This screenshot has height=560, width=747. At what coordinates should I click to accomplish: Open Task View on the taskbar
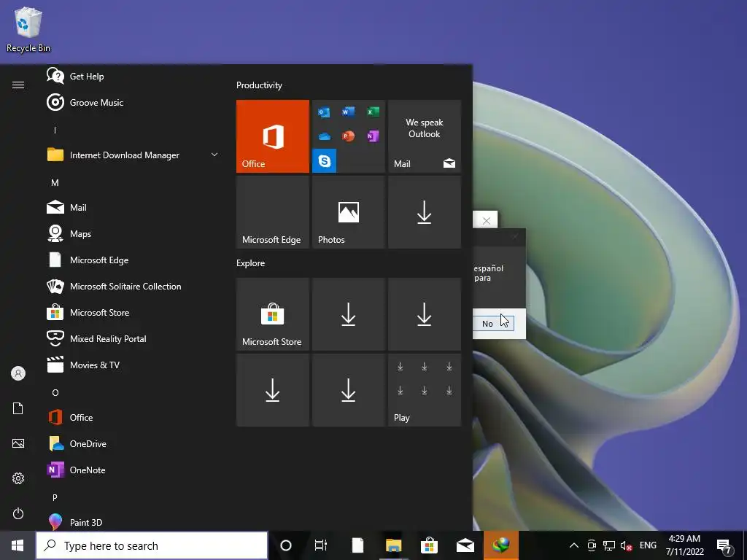(x=321, y=545)
